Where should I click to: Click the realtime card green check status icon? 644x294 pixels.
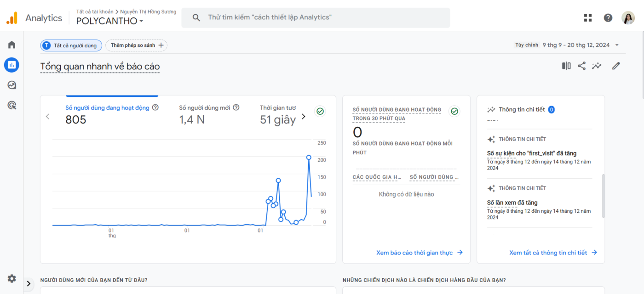click(454, 111)
